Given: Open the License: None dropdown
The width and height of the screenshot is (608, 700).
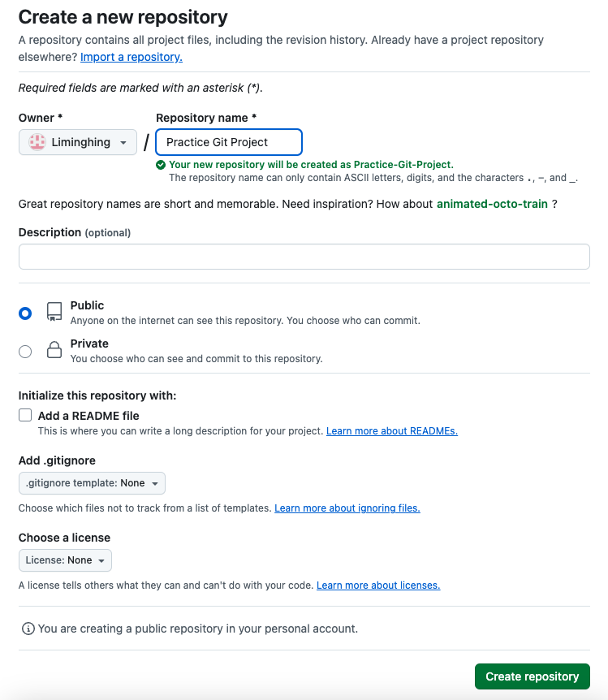Looking at the screenshot, I should 65,560.
